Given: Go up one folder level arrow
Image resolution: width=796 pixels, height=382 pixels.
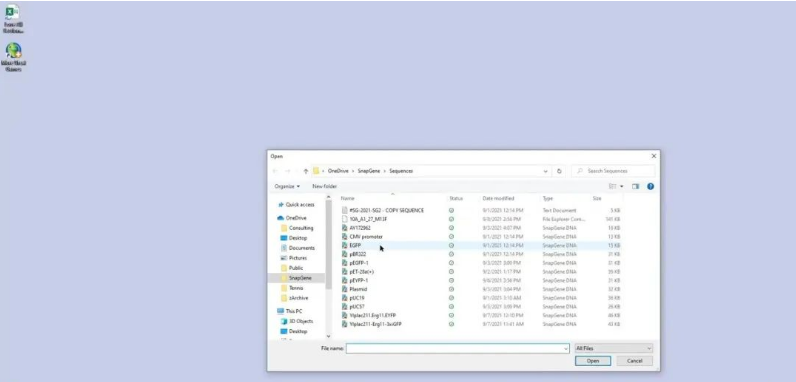Looking at the screenshot, I should tap(306, 171).
